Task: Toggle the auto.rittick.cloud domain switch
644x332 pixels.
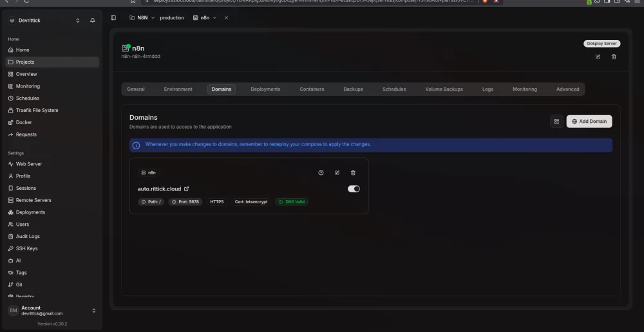Action: (x=354, y=189)
